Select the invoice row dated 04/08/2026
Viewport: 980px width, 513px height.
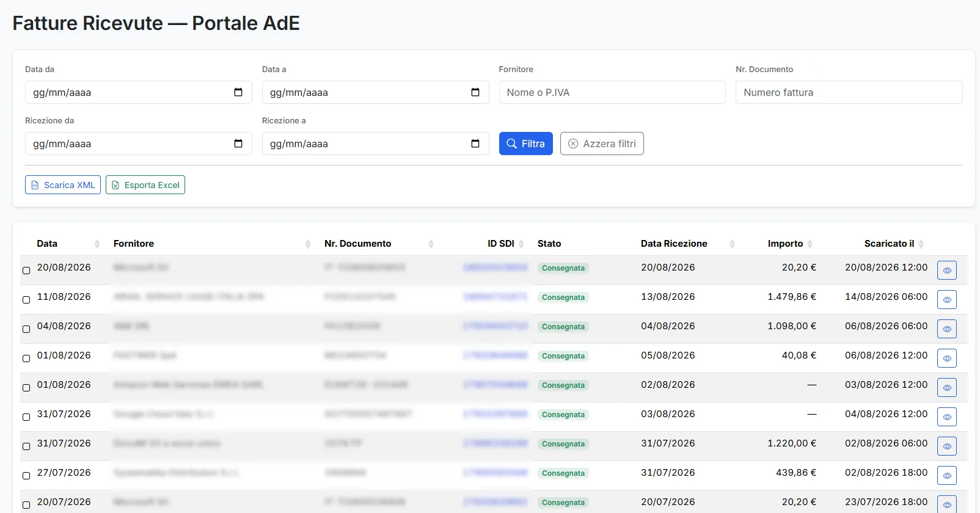[26, 329]
